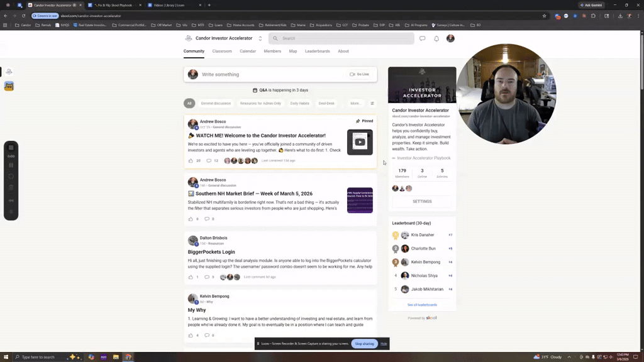Viewport: 644px width, 362px height.
Task: Click the Go Live button
Action: point(359,74)
